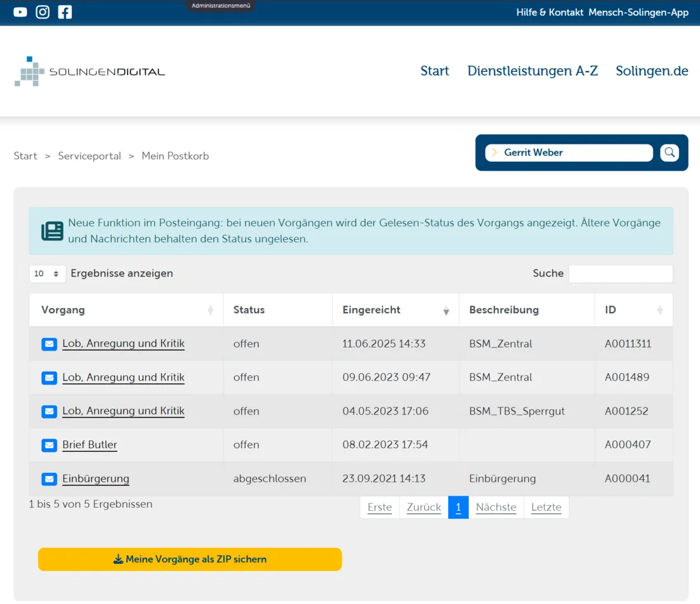Click the newspaper icon in info banner
Image resolution: width=700 pixels, height=604 pixels.
tap(52, 231)
